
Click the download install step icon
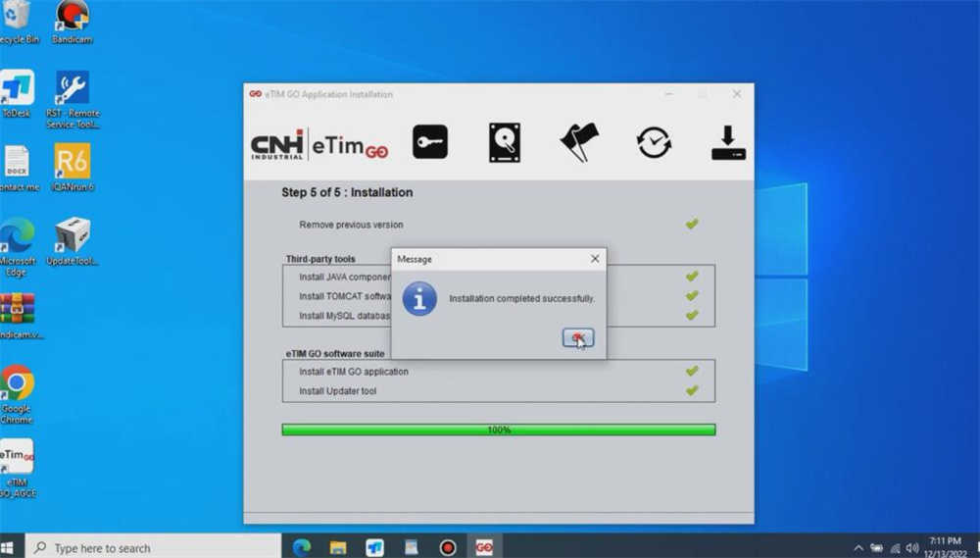pos(728,142)
